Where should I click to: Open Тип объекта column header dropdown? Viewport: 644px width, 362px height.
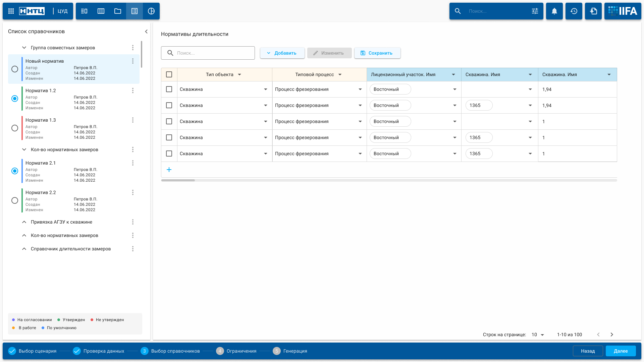(239, 74)
